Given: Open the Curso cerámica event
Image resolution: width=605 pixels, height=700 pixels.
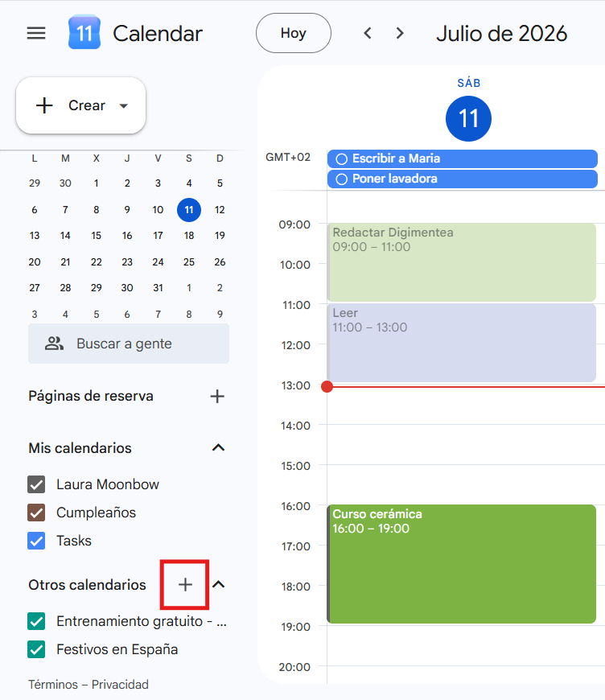Looking at the screenshot, I should coord(462,564).
